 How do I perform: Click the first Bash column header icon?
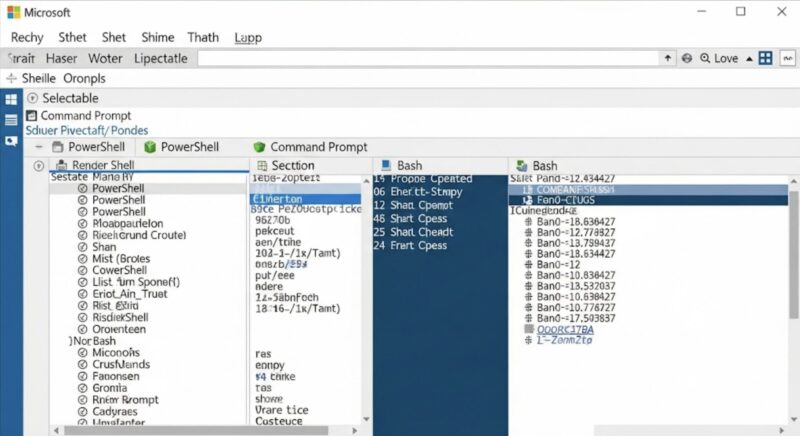point(386,165)
